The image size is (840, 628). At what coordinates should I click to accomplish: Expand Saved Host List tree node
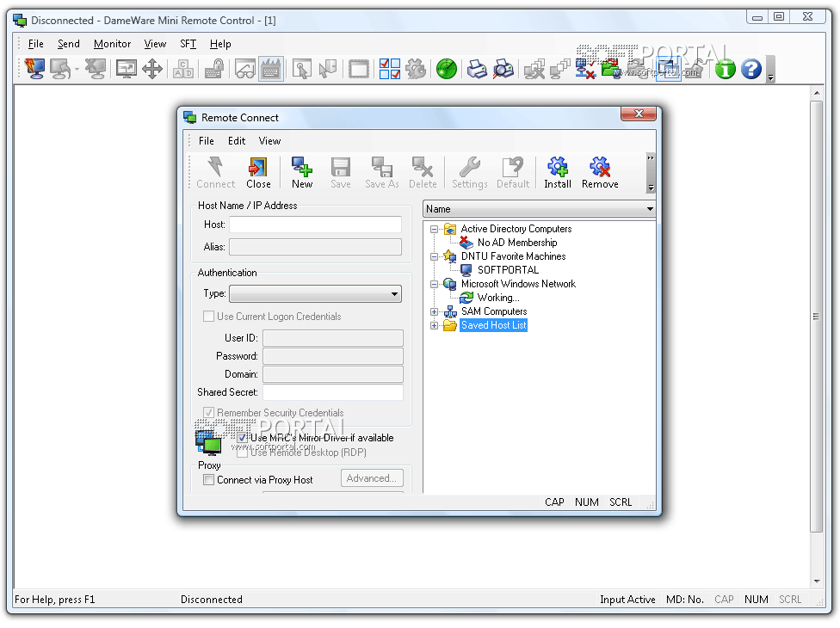(x=434, y=325)
